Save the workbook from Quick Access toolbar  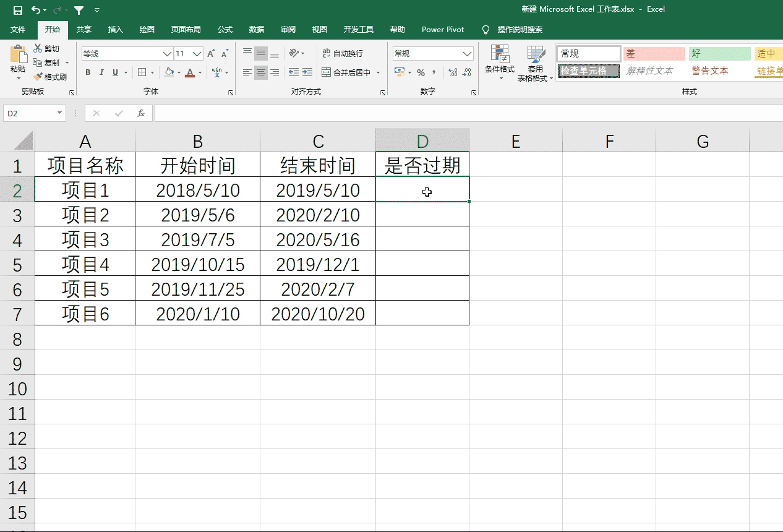17,10
